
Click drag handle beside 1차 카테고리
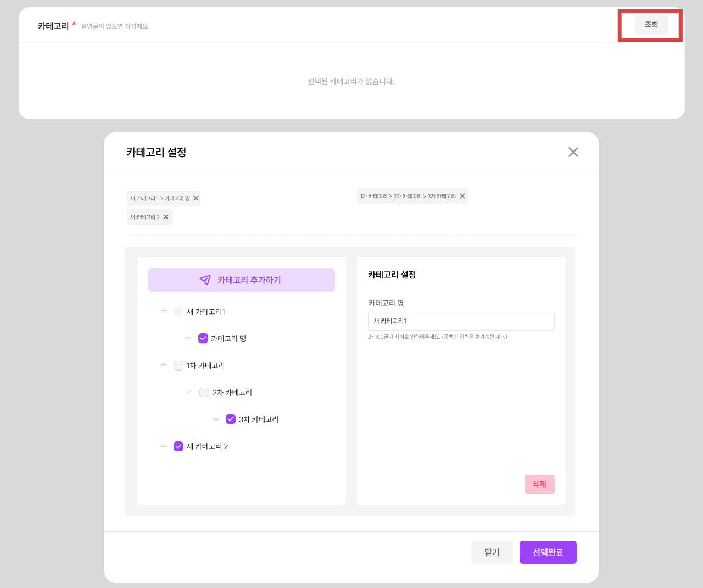[164, 365]
